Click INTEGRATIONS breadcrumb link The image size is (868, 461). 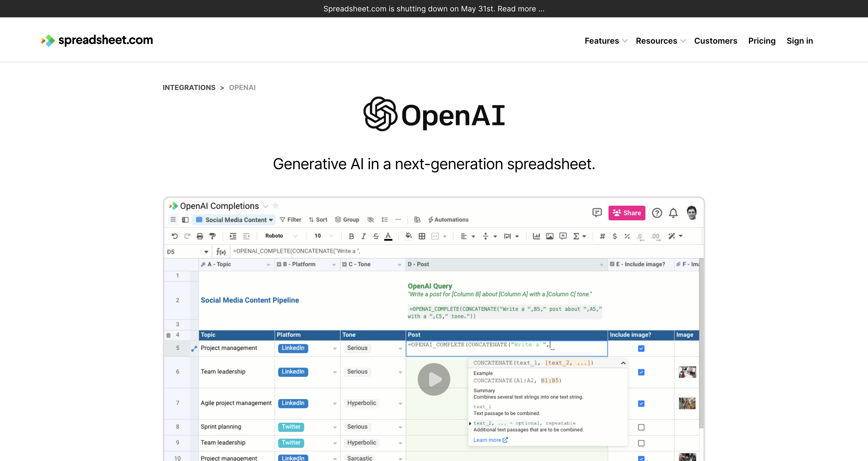pyautogui.click(x=189, y=88)
